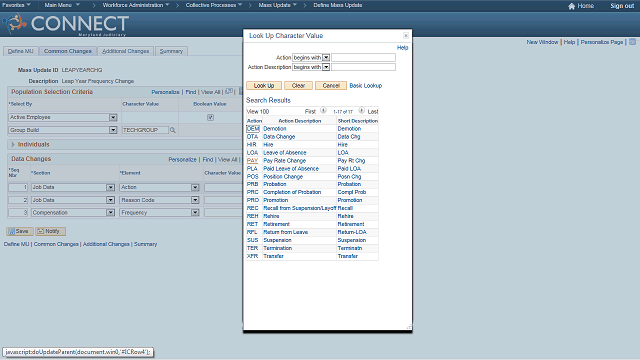640x360 pixels.
Task: Select the PLA action code
Action: tap(252, 169)
